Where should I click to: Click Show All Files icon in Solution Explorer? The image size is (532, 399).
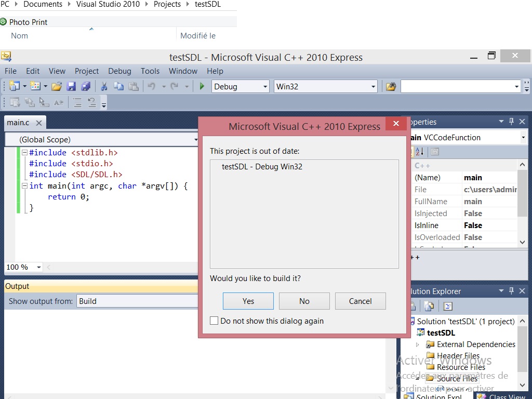(x=429, y=307)
